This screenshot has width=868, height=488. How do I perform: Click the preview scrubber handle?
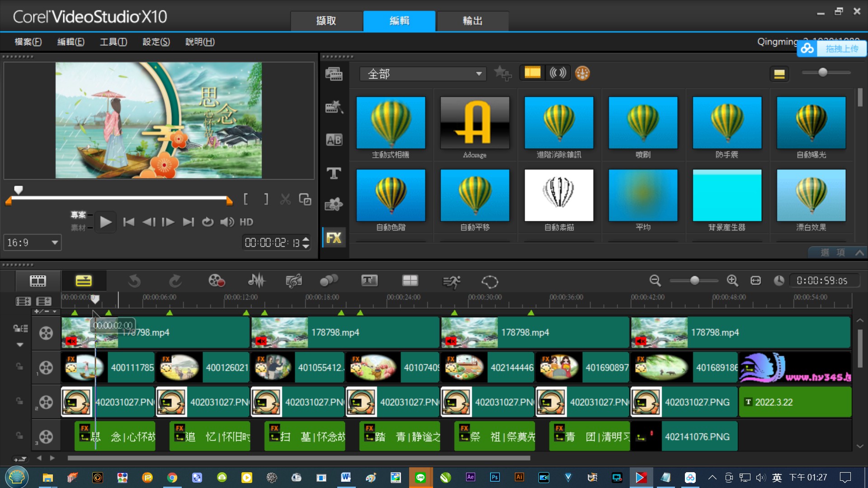click(x=18, y=190)
